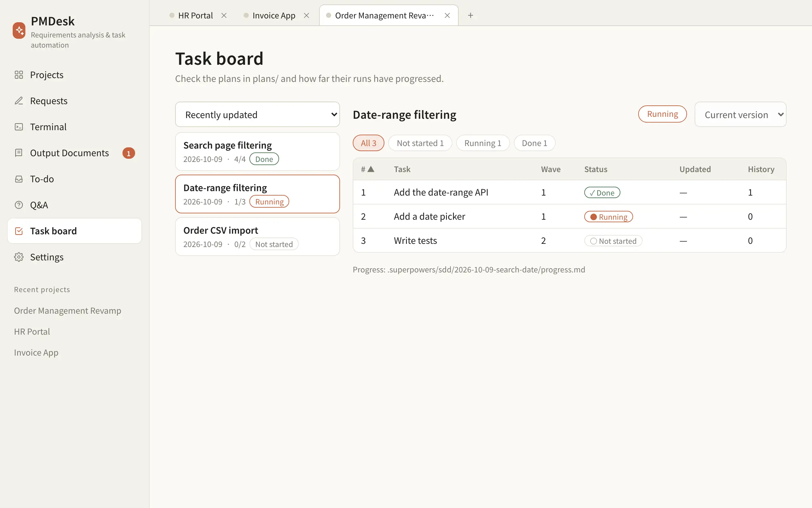Click the History column header

point(761,169)
